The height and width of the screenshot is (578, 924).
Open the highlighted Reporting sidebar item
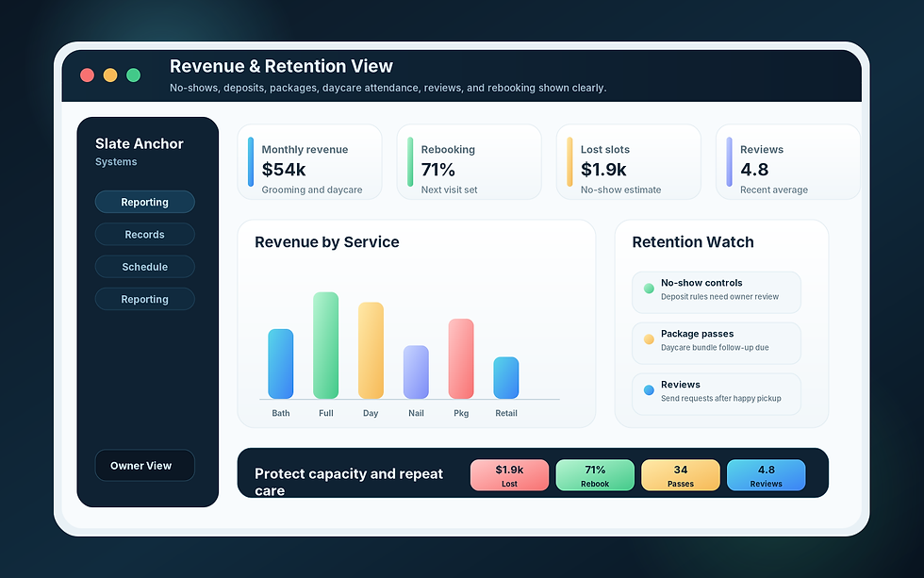144,202
